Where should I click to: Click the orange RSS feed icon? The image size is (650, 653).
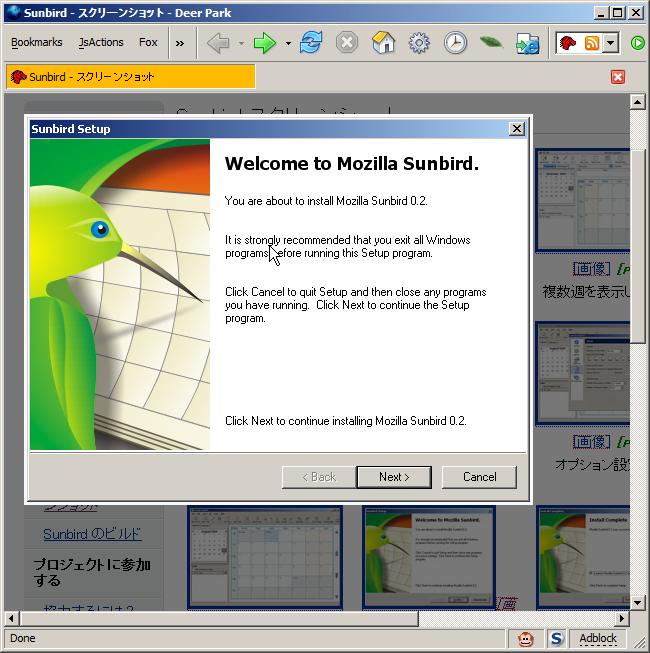(592, 43)
